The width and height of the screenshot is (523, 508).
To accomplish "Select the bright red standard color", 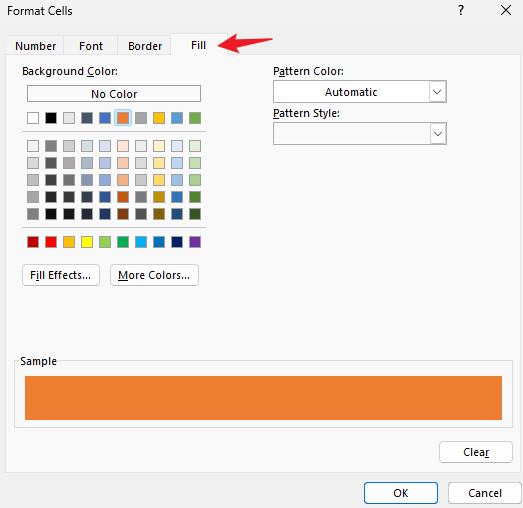I will click(51, 242).
